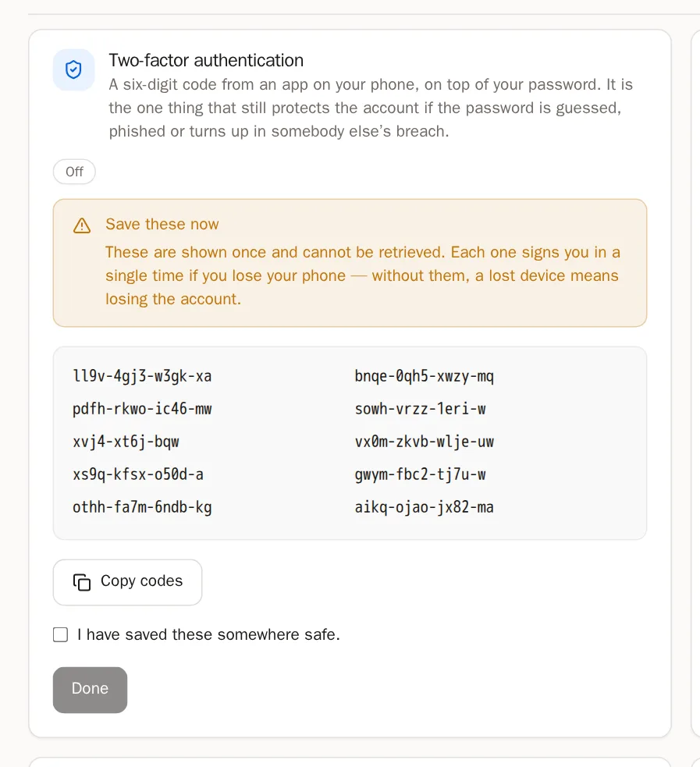Image resolution: width=700 pixels, height=767 pixels.
Task: Select recovery code bnqe-0qh5-xwzy-mq
Action: click(424, 376)
